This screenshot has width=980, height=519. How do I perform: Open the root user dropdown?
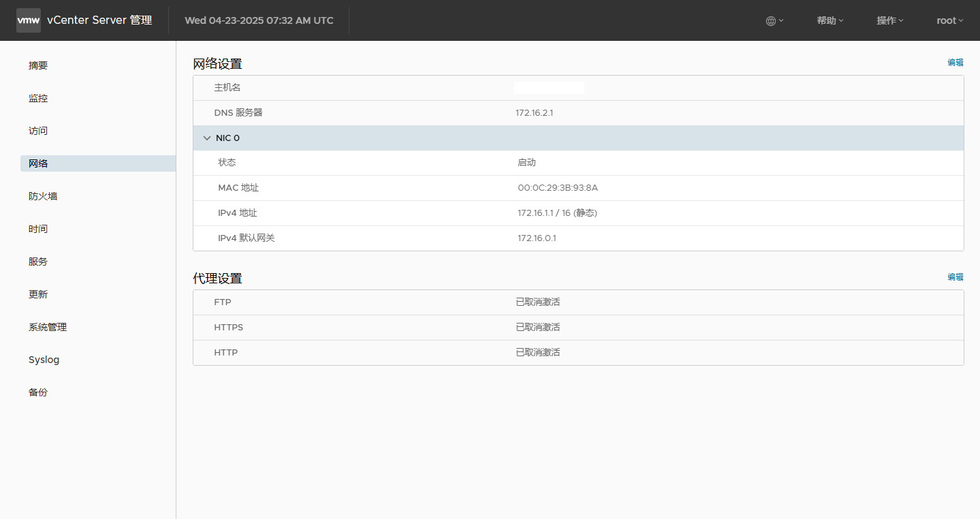click(950, 20)
